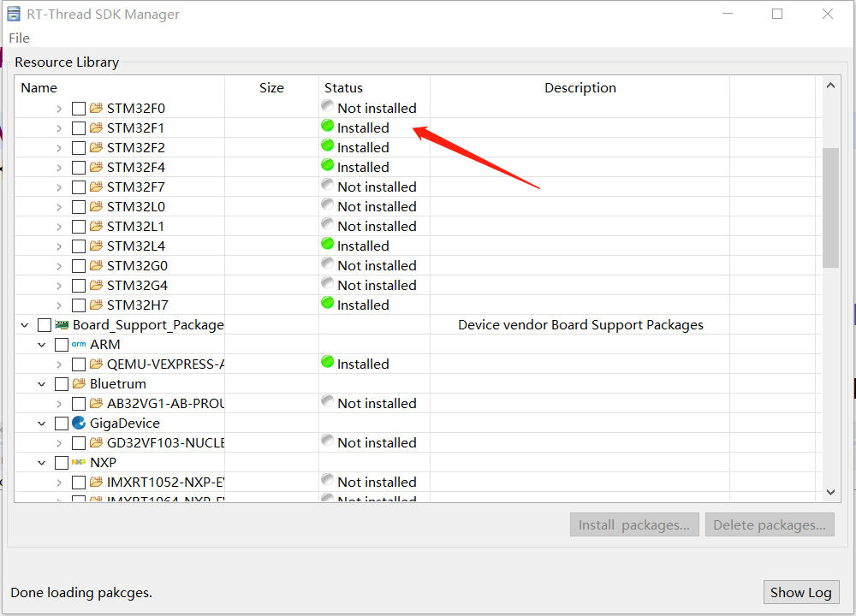This screenshot has width=856, height=616.
Task: Check the Bluetrum checkbox
Action: [62, 384]
